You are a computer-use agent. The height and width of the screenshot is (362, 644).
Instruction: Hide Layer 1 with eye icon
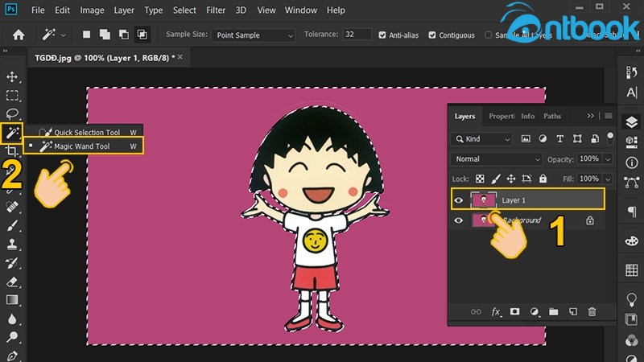coord(458,200)
